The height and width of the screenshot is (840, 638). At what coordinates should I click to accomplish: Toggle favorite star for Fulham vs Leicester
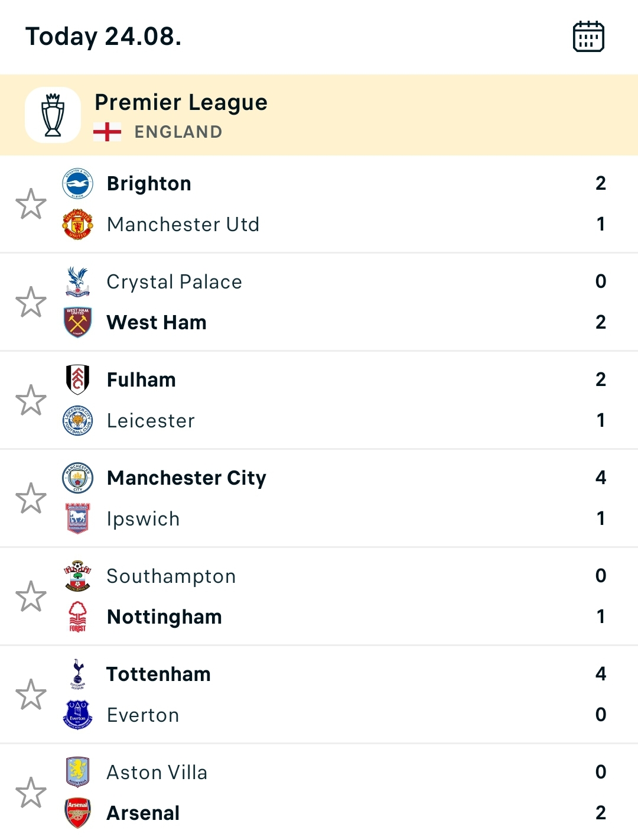pyautogui.click(x=31, y=400)
